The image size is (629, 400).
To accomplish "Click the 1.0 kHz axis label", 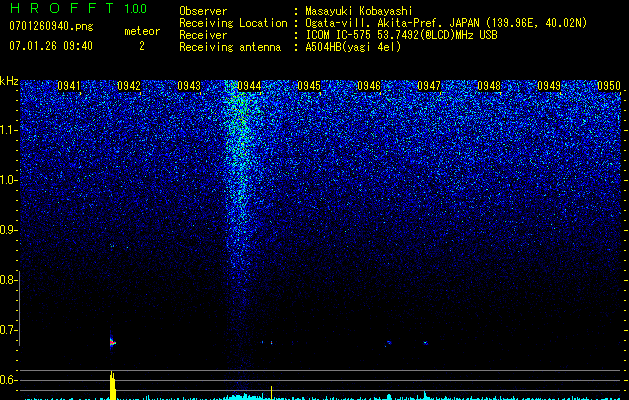I will click(8, 180).
